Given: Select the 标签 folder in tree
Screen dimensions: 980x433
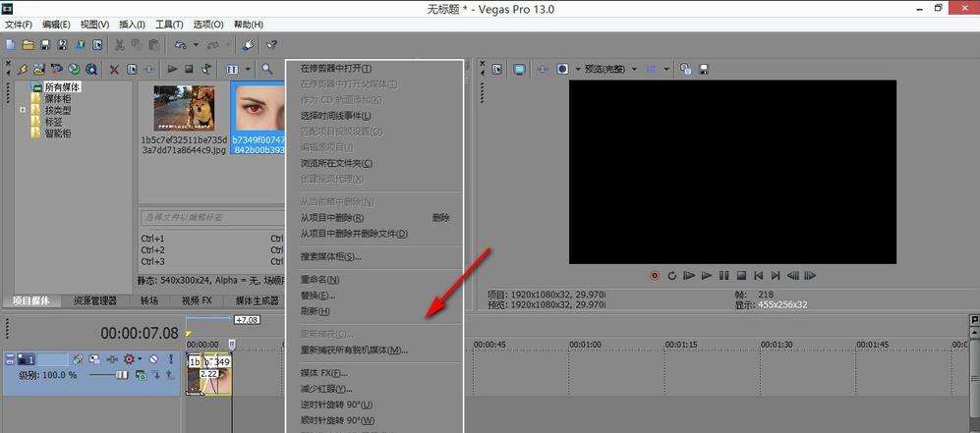Looking at the screenshot, I should pos(53,122).
